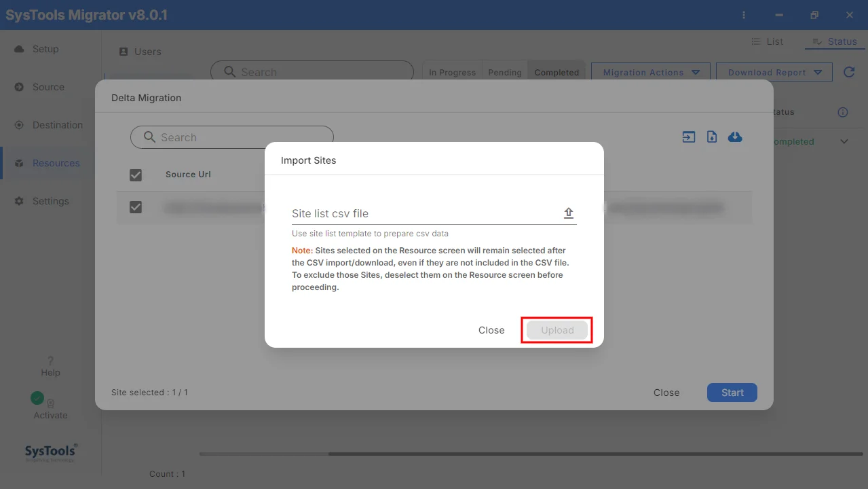Click the 'Count : 1' text
This screenshot has width=868, height=489.
(167, 474)
